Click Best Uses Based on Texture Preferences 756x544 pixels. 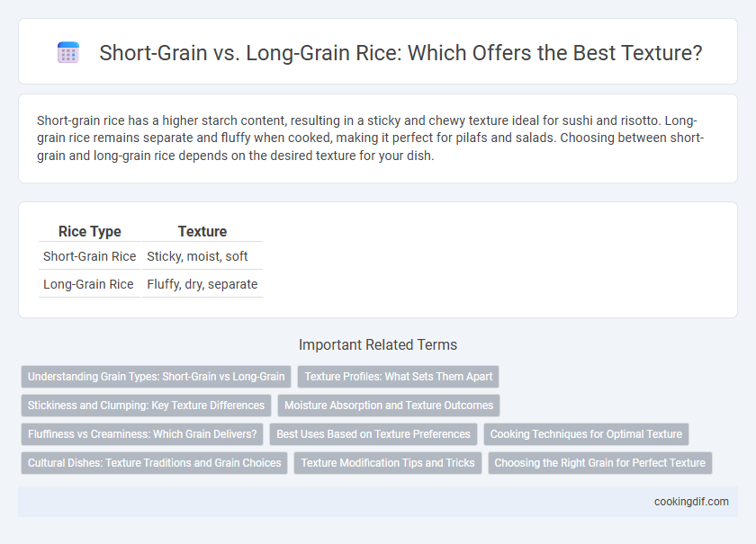[x=373, y=434]
